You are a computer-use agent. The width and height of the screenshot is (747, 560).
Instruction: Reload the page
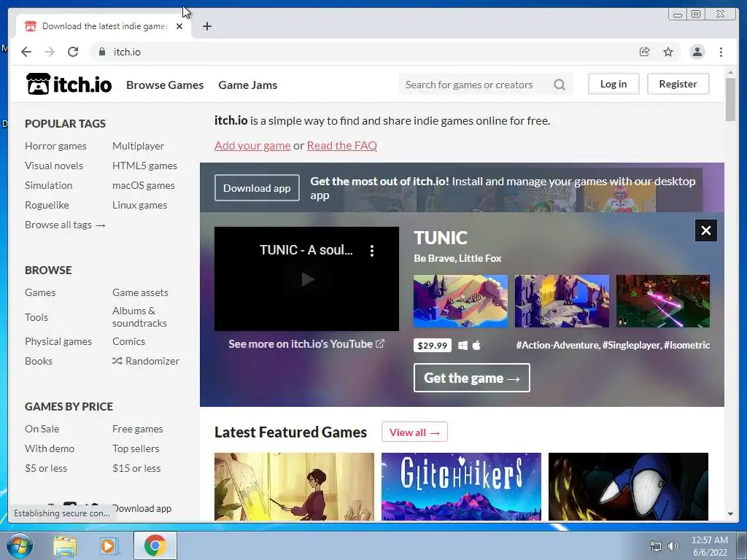coord(73,52)
